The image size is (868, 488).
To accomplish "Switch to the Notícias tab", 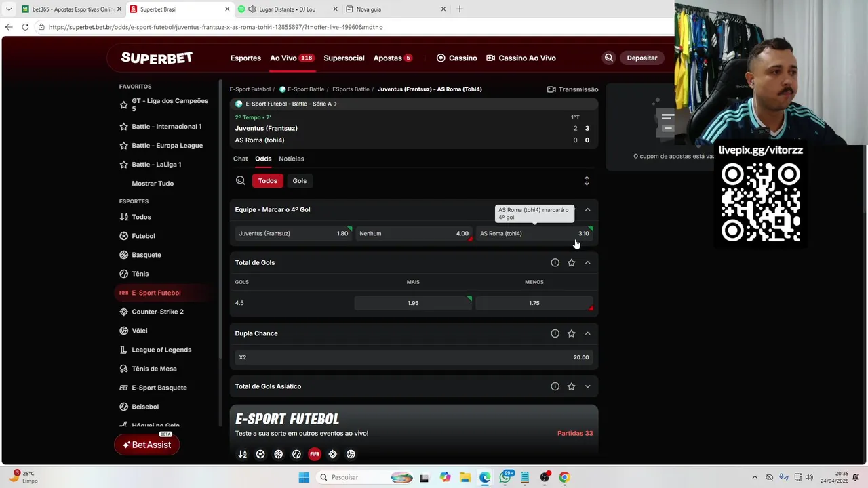I will [x=292, y=159].
